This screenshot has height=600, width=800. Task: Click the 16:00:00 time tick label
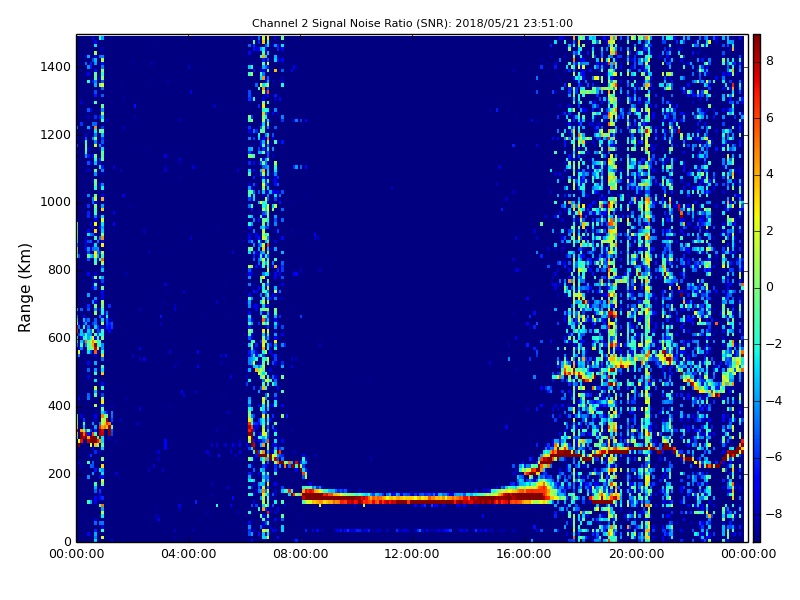[524, 554]
